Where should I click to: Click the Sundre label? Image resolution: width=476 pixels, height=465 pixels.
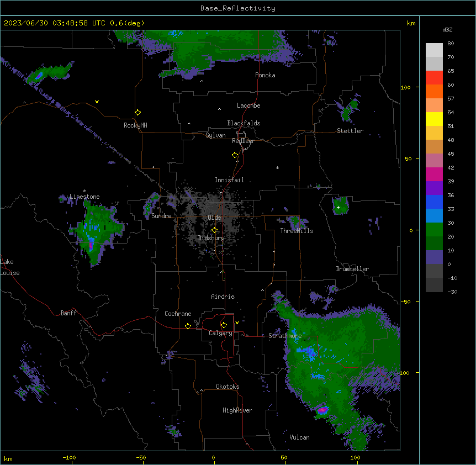click(x=161, y=216)
